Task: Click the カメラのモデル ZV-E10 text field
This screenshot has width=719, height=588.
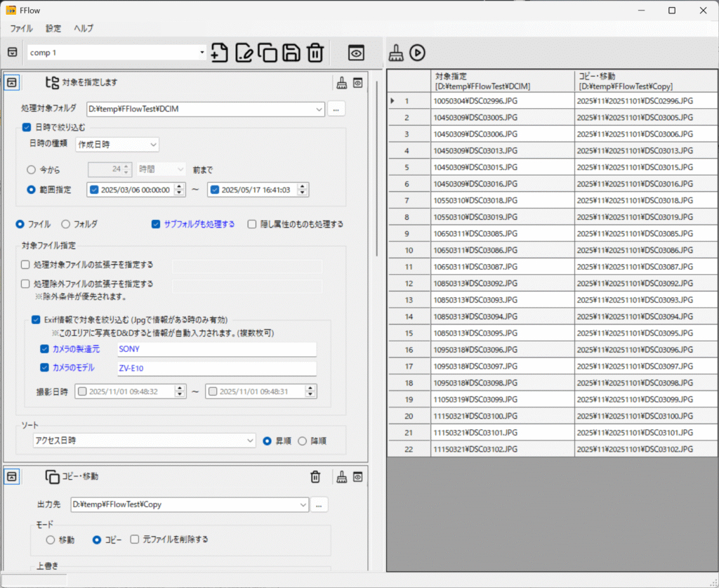Action: tap(216, 368)
